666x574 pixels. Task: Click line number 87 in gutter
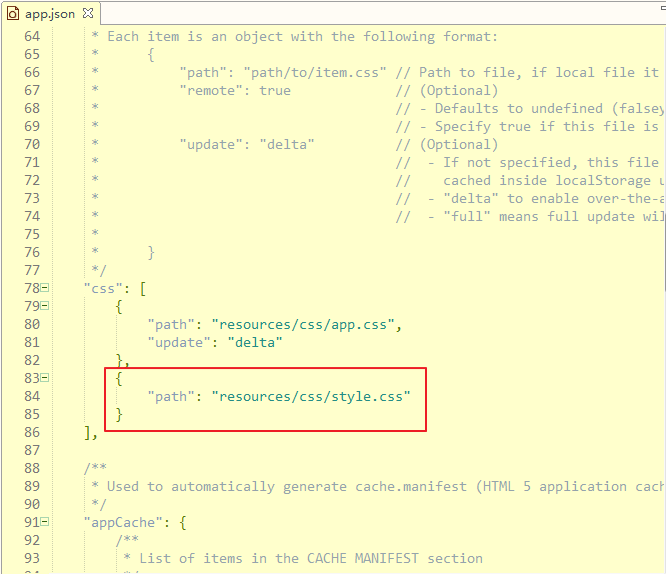[32, 450]
